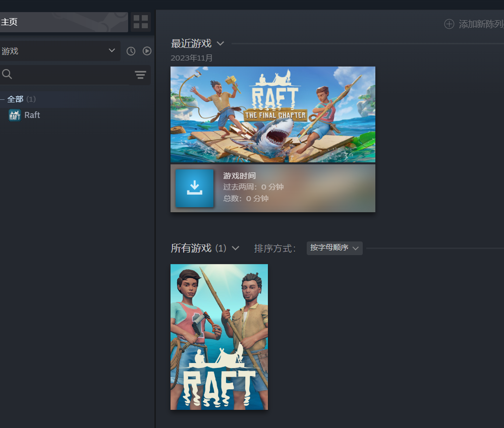The image size is (504, 428).
Task: Click the 游戏时间 label
Action: pos(240,175)
